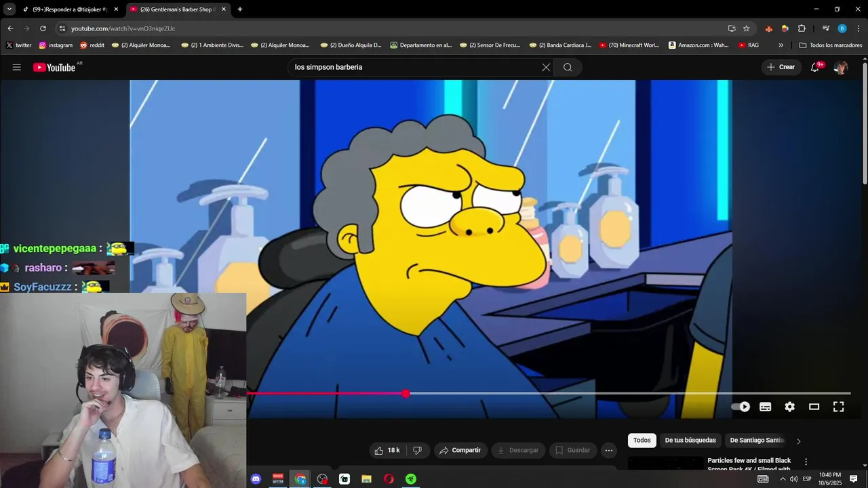Open File Explorer from taskbar
Screen dimensions: 868x488
tap(366, 479)
